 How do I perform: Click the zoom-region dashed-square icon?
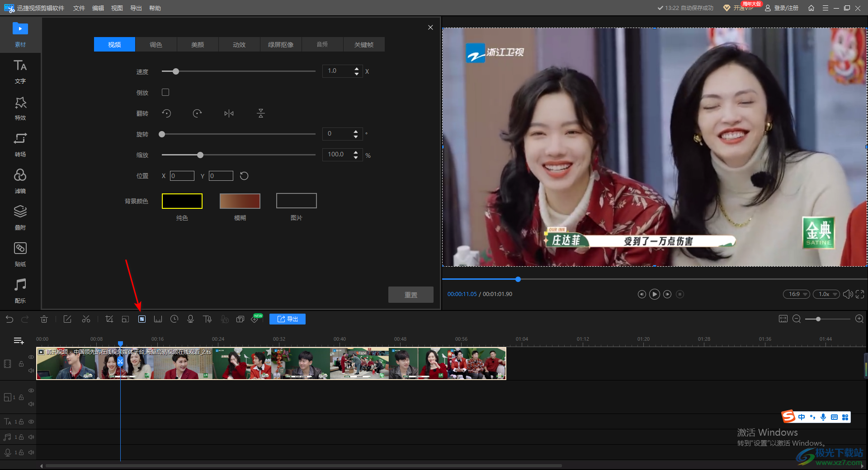coord(125,319)
